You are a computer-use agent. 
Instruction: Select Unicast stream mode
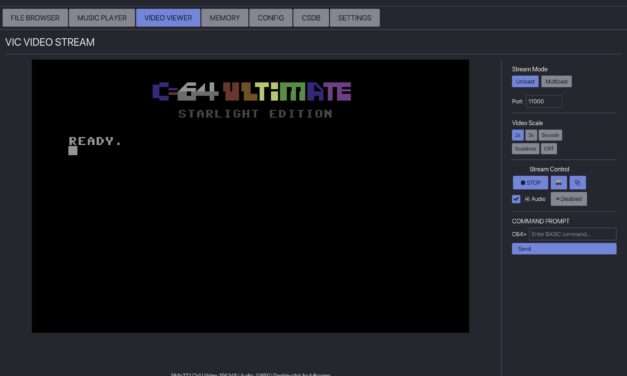click(x=525, y=82)
